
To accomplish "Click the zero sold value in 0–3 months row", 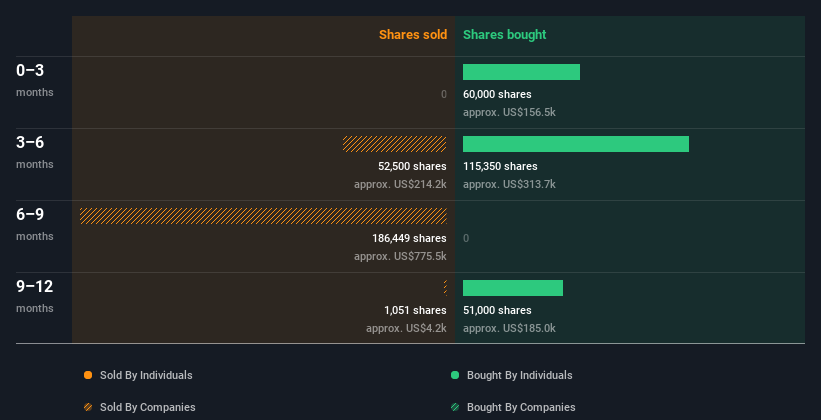I will pyautogui.click(x=444, y=94).
